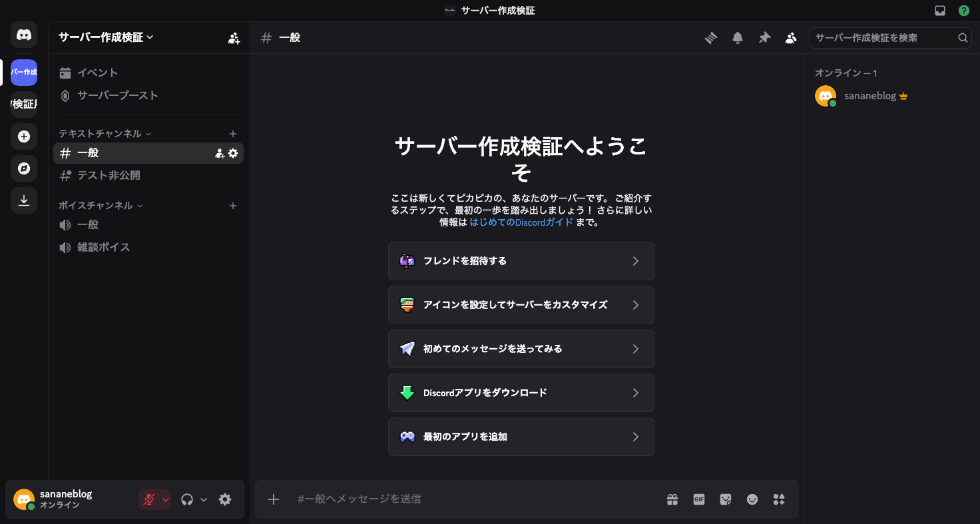Join the 雑談ボイス voice channel

click(x=148, y=248)
